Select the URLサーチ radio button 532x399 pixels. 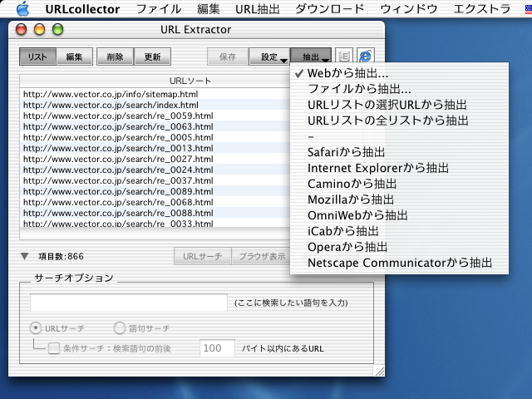[x=36, y=328]
